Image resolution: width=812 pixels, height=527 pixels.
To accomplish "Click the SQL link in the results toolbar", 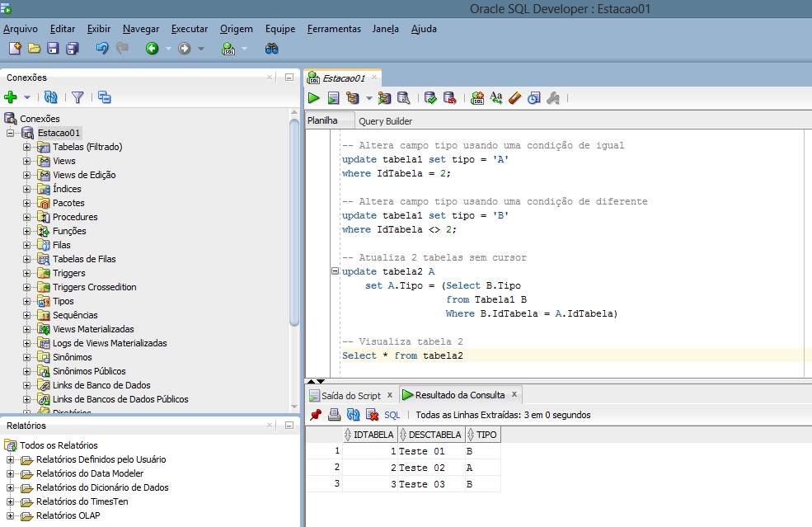I will (392, 415).
